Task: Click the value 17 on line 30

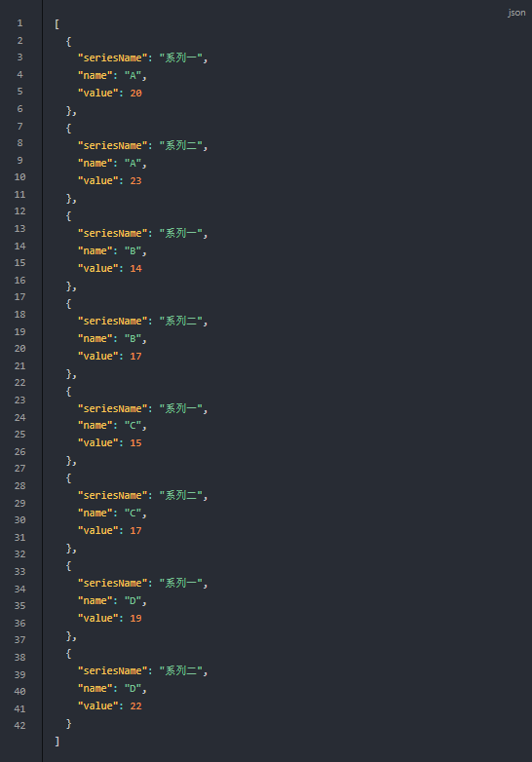Action: coord(136,531)
